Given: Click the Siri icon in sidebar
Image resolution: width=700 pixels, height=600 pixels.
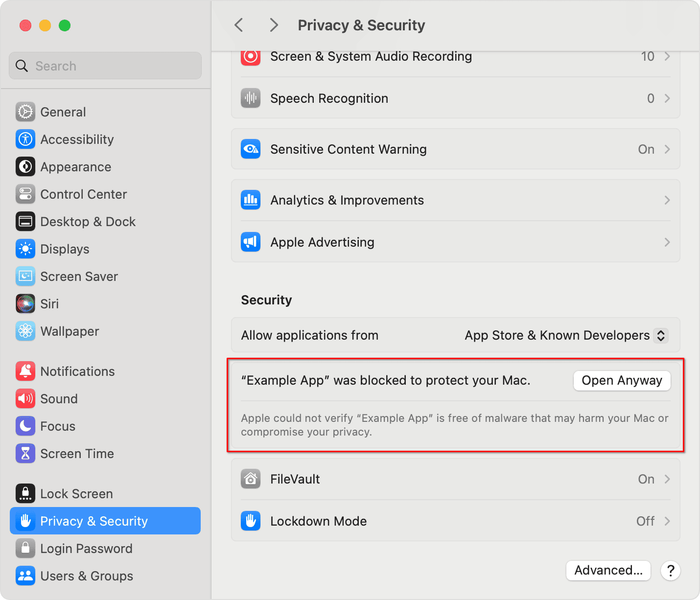Looking at the screenshot, I should (x=25, y=304).
